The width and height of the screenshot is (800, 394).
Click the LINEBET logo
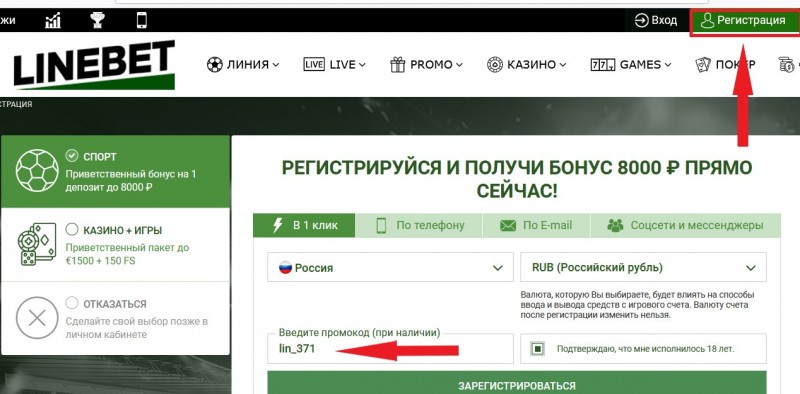click(x=94, y=65)
